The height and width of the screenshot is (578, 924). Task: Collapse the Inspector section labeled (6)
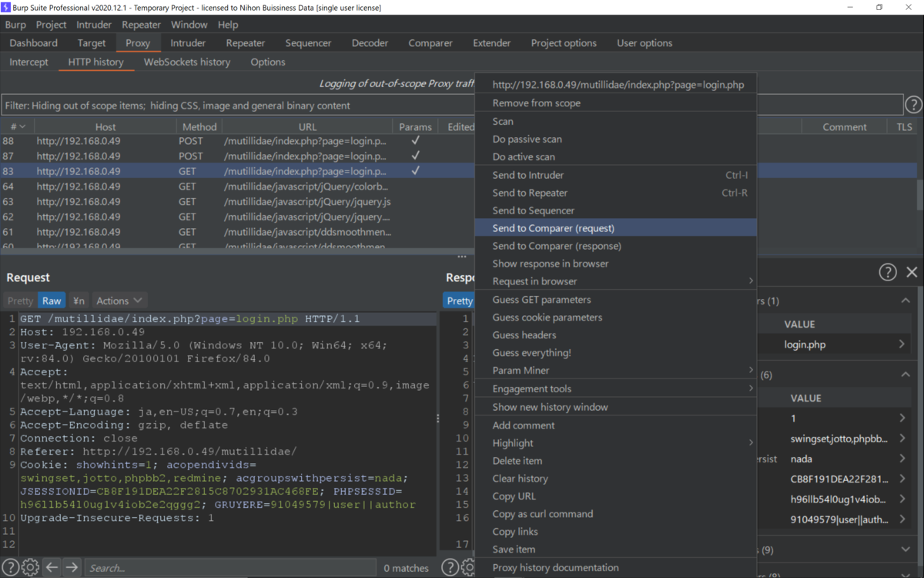pos(906,375)
